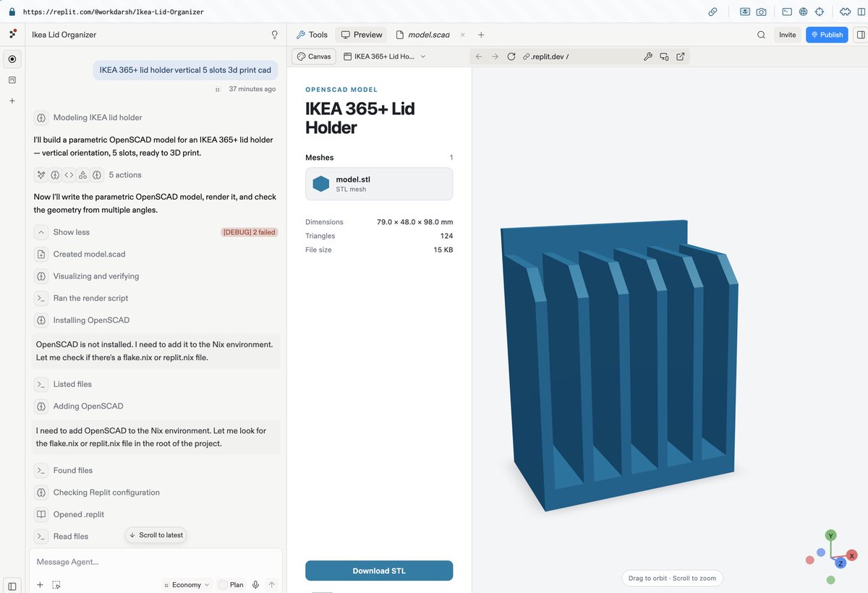Click Scroll to latest button
The width and height of the screenshot is (868, 593).
[x=156, y=535]
